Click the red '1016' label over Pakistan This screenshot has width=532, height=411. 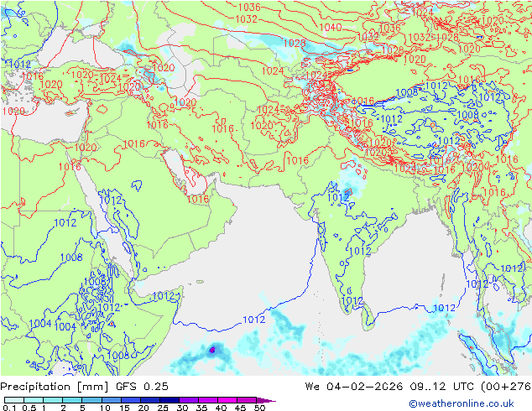tap(297, 160)
